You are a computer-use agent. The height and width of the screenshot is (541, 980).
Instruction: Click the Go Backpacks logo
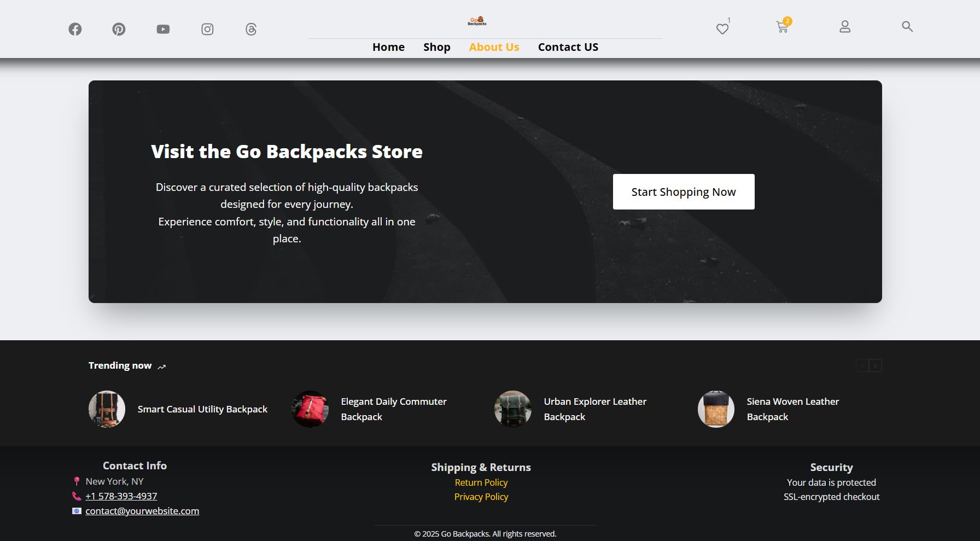pyautogui.click(x=477, y=21)
